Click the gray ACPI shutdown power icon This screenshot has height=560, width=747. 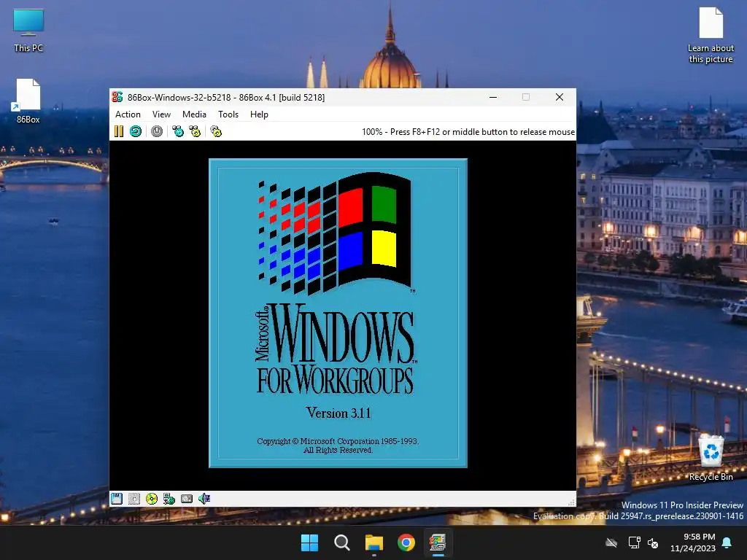(x=157, y=131)
